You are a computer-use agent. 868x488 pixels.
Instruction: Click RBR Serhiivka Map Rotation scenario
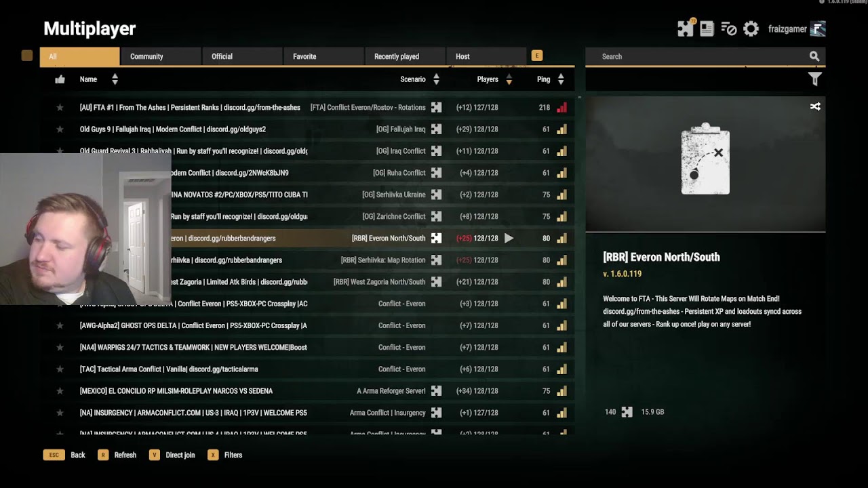pyautogui.click(x=383, y=260)
